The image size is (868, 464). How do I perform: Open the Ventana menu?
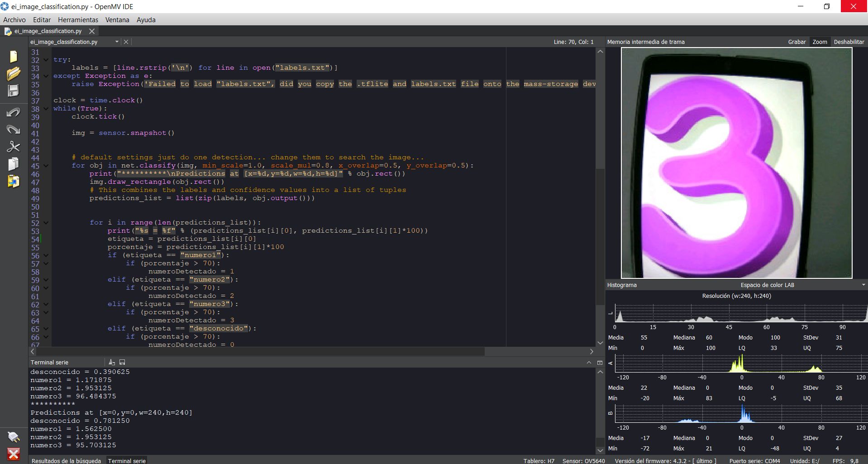point(117,20)
